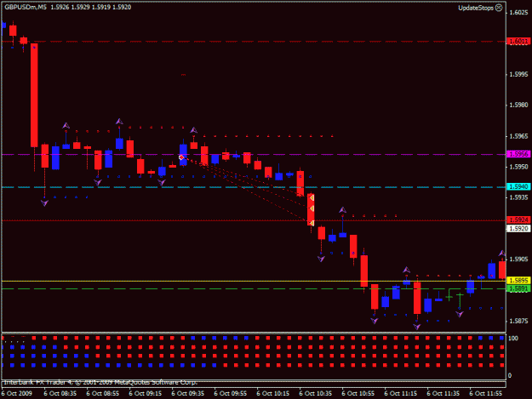Viewport: 532px width, 399px height.
Task: Click the indicator scale value 100
Action: 513,339
